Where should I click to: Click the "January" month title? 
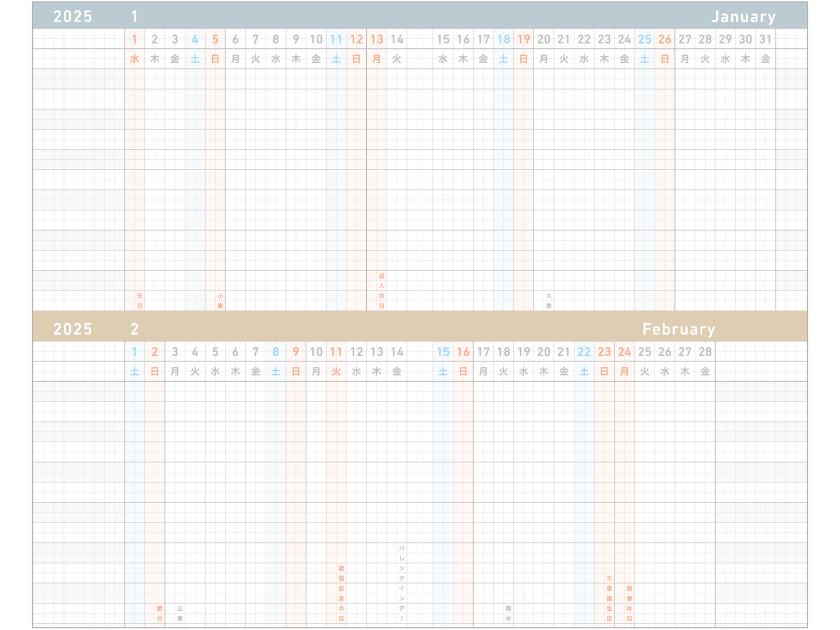click(x=743, y=17)
